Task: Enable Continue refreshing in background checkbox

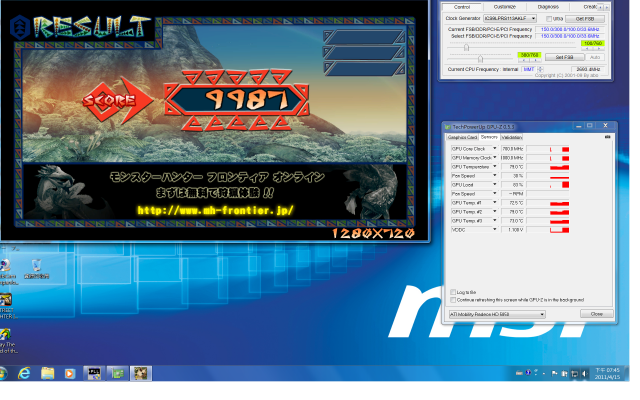Action: tap(453, 300)
